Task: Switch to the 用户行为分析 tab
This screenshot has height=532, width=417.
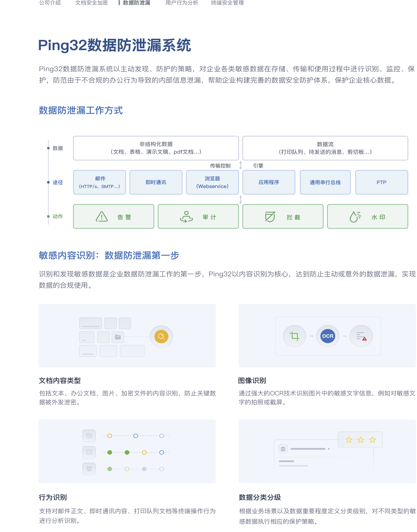Action: 182,3
